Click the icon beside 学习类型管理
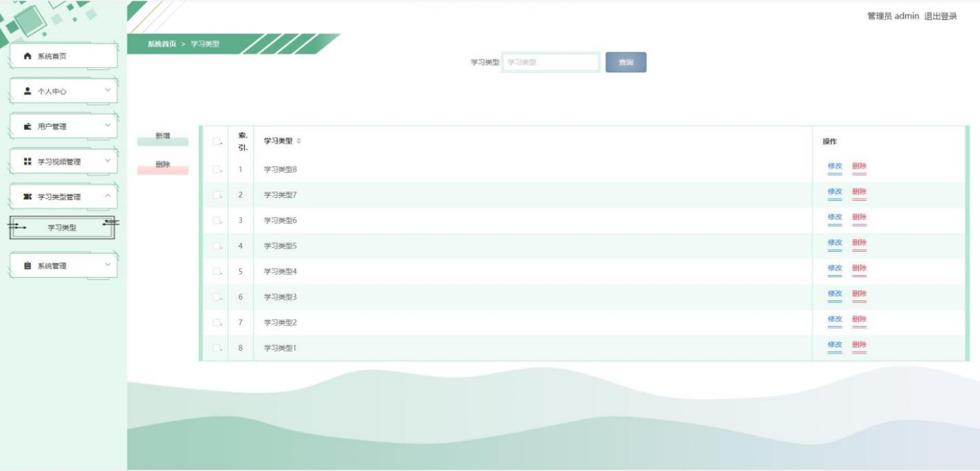Viewport: 980px width, 471px height. click(x=28, y=197)
